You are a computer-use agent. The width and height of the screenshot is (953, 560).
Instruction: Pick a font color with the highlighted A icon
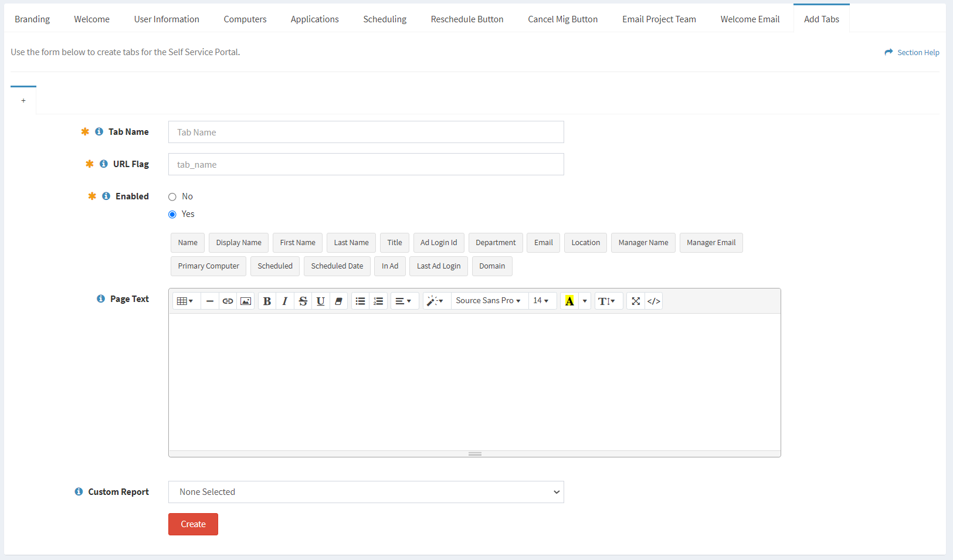point(569,301)
